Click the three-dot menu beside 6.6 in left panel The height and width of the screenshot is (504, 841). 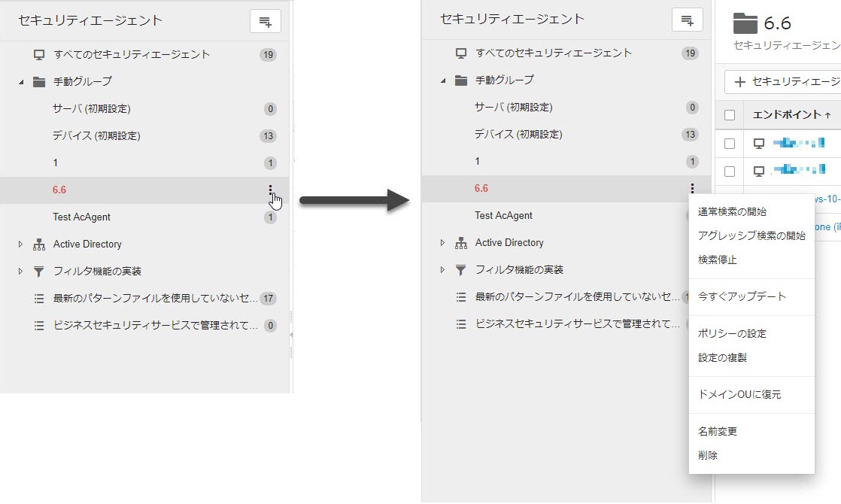pos(270,190)
